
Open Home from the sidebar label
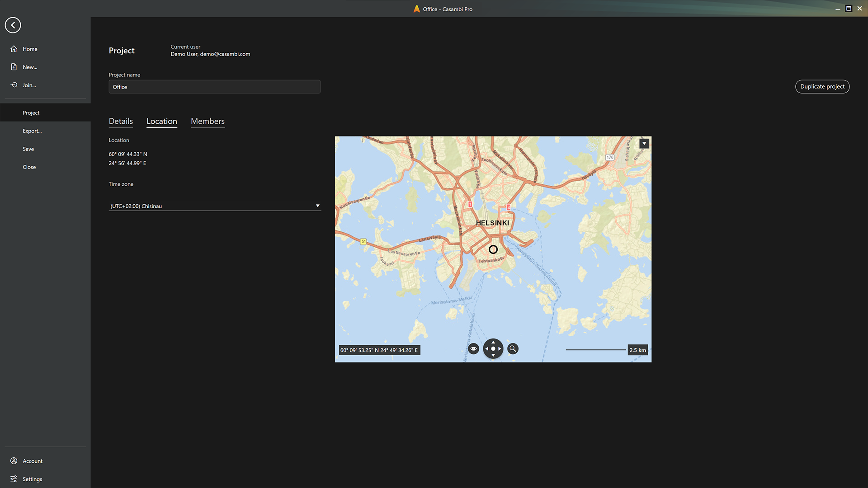point(30,49)
